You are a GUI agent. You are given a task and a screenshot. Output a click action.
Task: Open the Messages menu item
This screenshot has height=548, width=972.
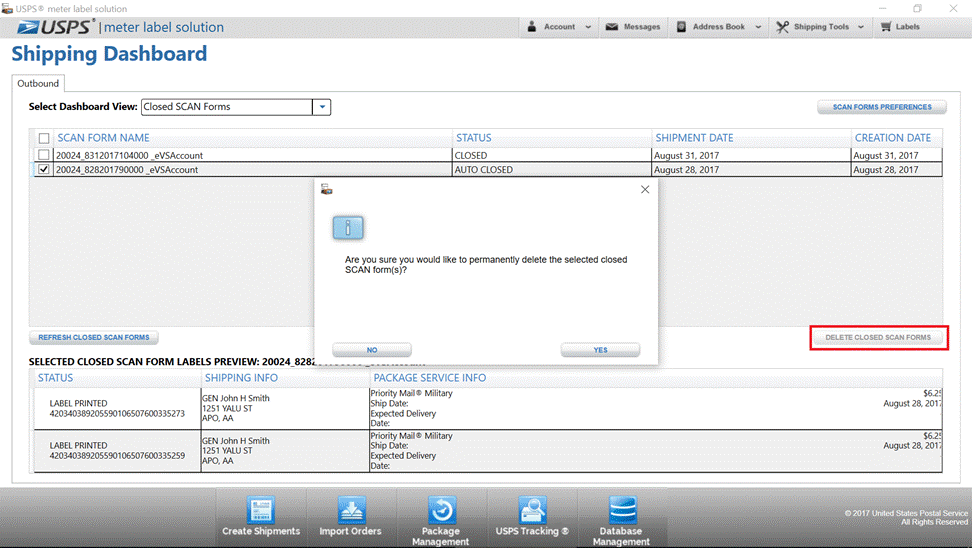[642, 27]
